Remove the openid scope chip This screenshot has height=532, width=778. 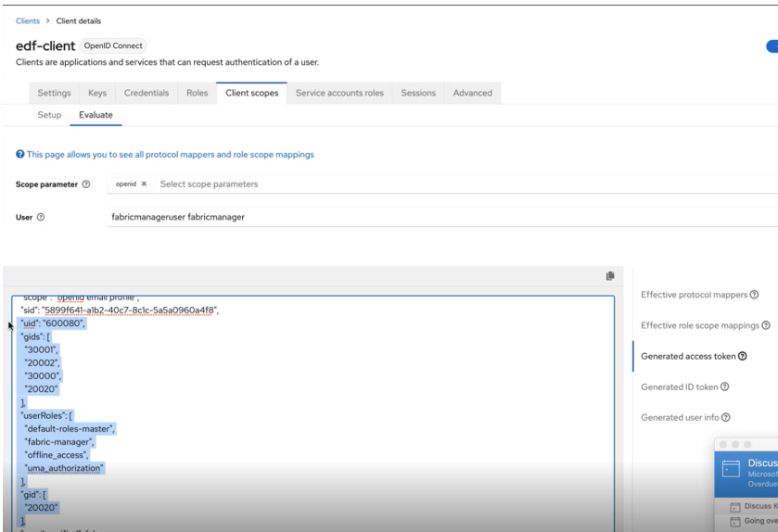click(x=144, y=184)
